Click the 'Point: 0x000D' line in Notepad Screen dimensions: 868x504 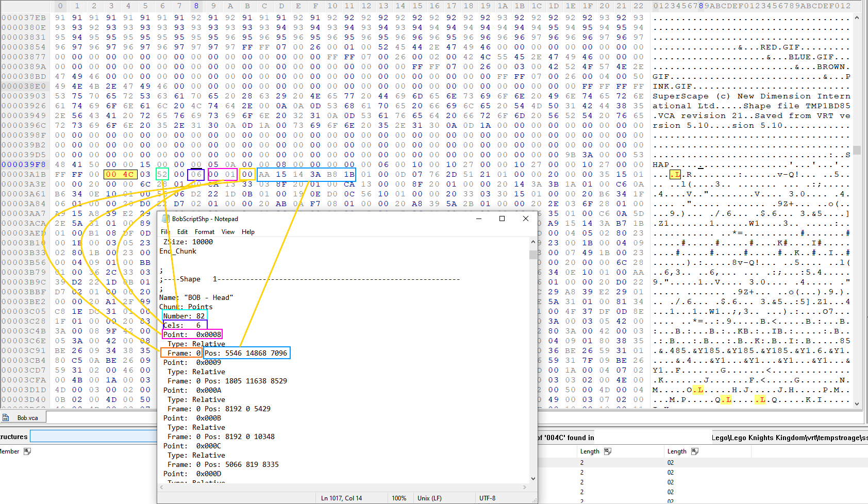[192, 474]
